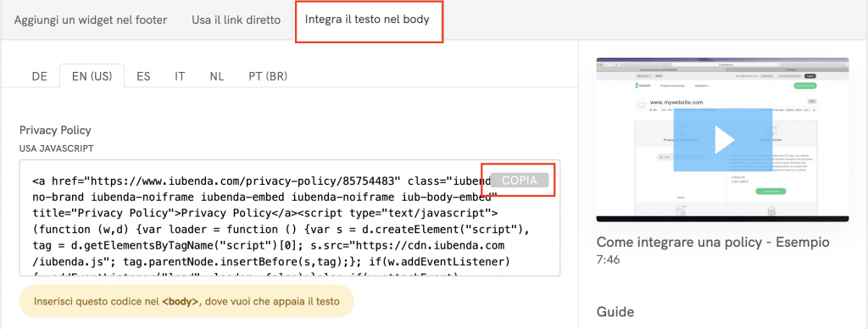This screenshot has width=868, height=329.
Task: Choose the PT (BR) language tab
Action: (x=268, y=76)
